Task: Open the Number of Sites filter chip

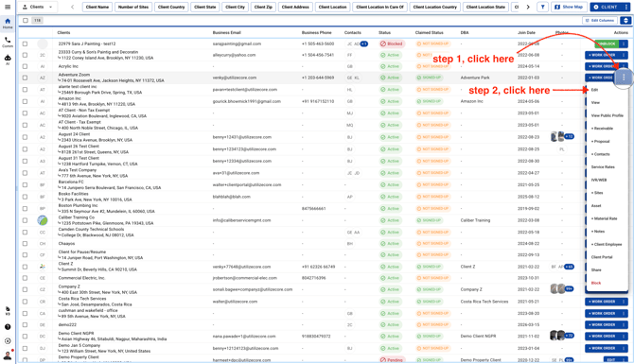Action: pyautogui.click(x=133, y=7)
